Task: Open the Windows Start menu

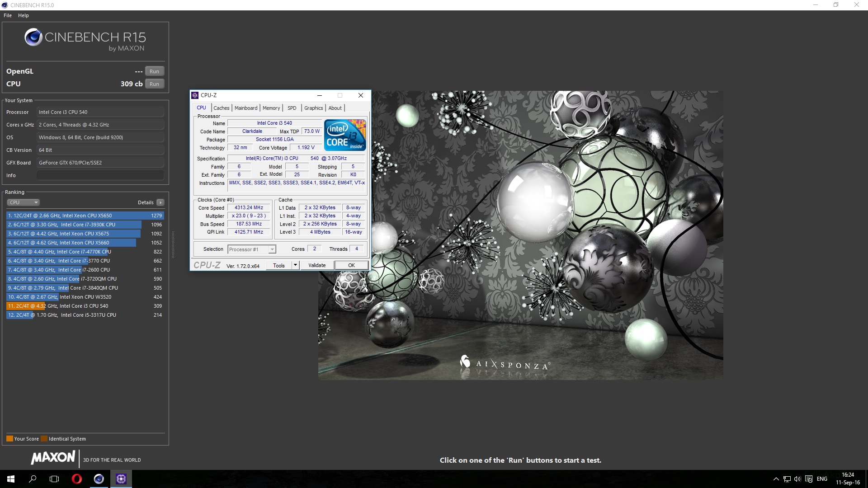Action: pos(9,479)
